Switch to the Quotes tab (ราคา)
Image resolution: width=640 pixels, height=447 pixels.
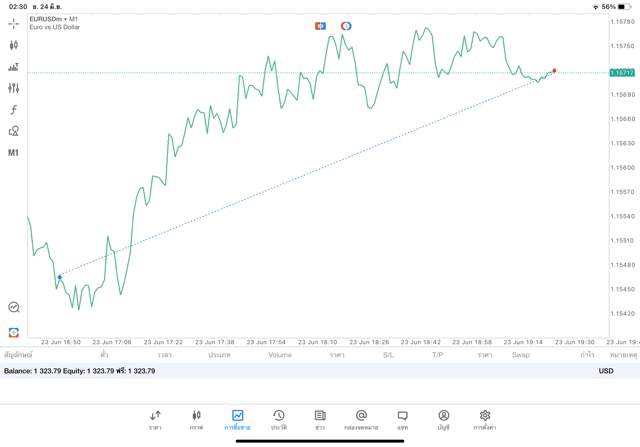click(x=155, y=419)
